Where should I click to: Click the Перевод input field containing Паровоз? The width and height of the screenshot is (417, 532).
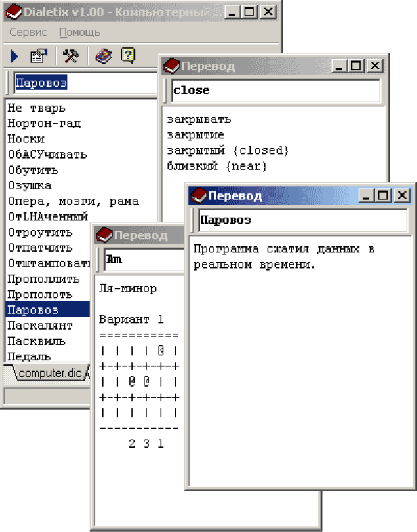[x=303, y=220]
